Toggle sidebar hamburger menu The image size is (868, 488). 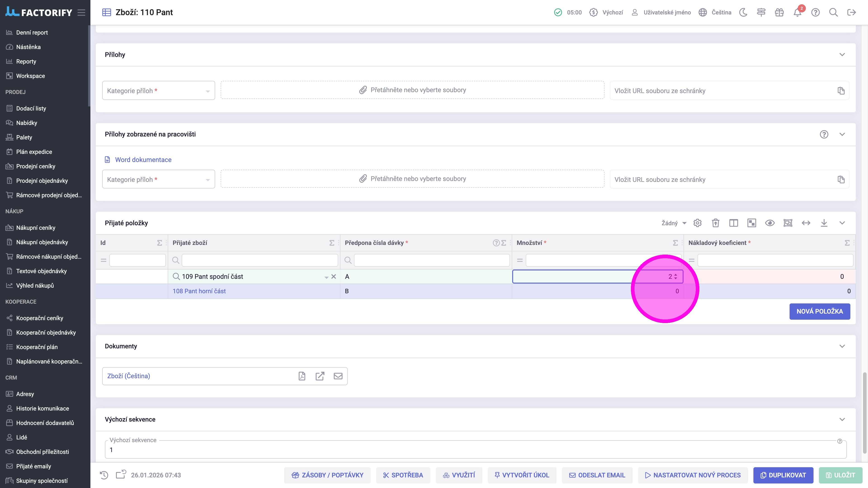pyautogui.click(x=81, y=12)
